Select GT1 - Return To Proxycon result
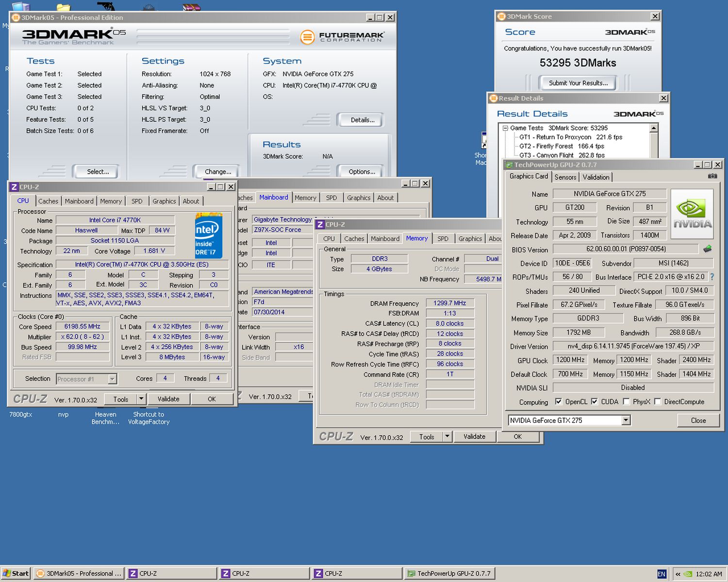Viewport: 728px width, 582px height. [571, 137]
